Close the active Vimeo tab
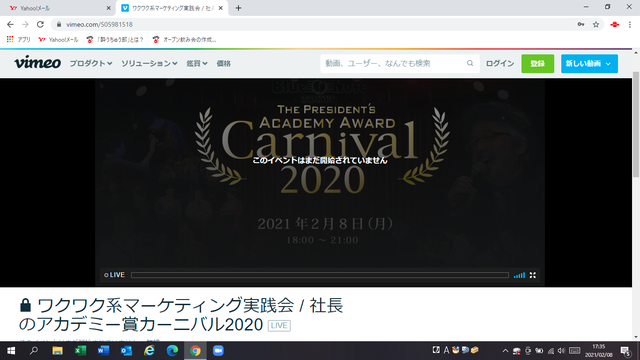The width and height of the screenshot is (640, 360). point(221,8)
